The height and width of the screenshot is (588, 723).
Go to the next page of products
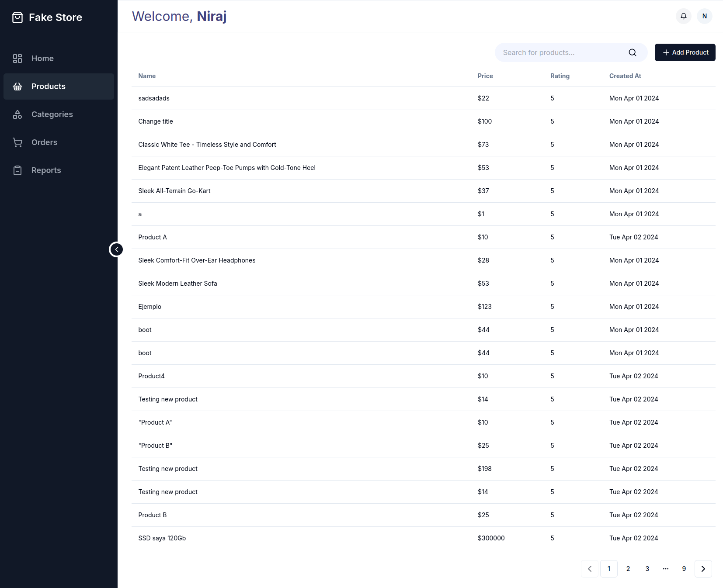[x=703, y=569]
